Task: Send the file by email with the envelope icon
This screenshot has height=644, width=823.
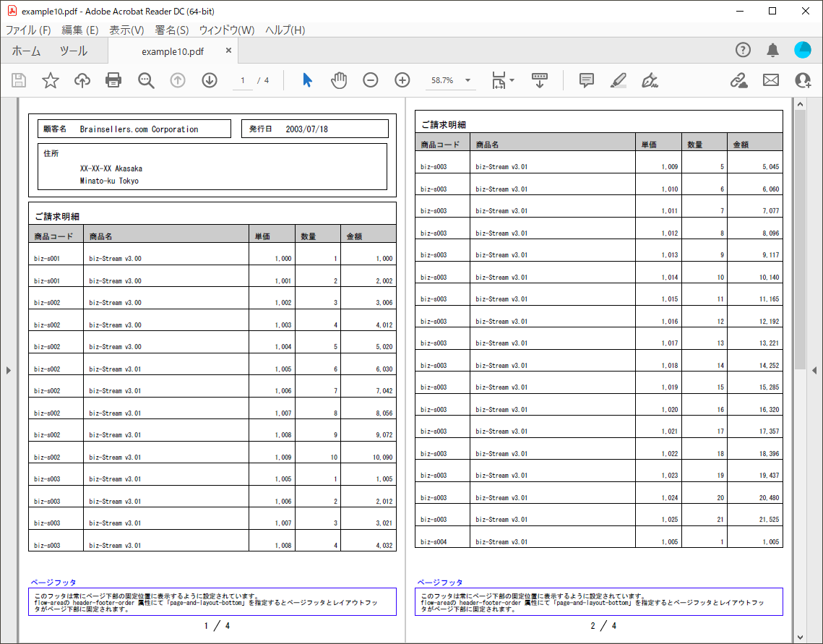Action: [770, 80]
